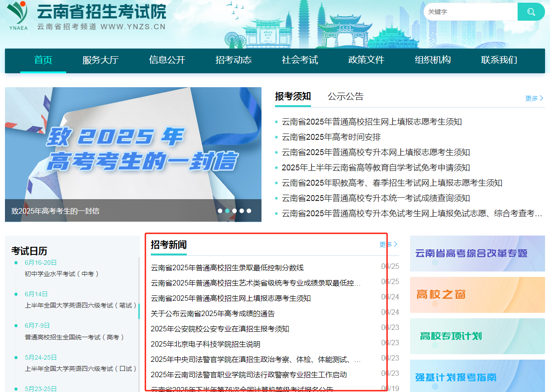Open 关于公布云南省2025年高考成绩的通告
This screenshot has width=550, height=392.
212,313
